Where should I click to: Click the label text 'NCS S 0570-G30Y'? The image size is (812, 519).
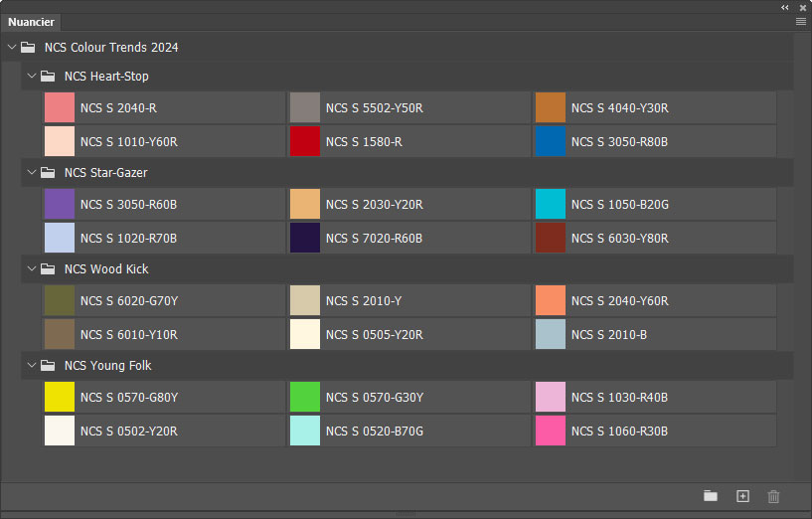pos(375,398)
